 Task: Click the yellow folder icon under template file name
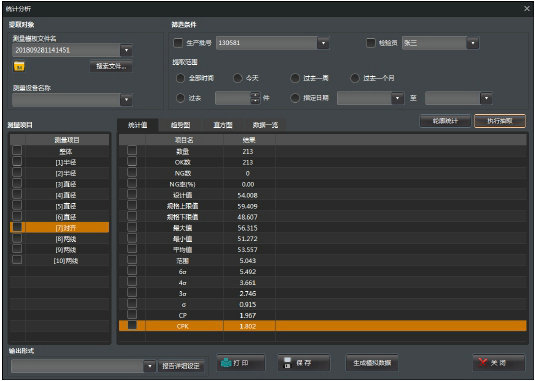(x=19, y=66)
